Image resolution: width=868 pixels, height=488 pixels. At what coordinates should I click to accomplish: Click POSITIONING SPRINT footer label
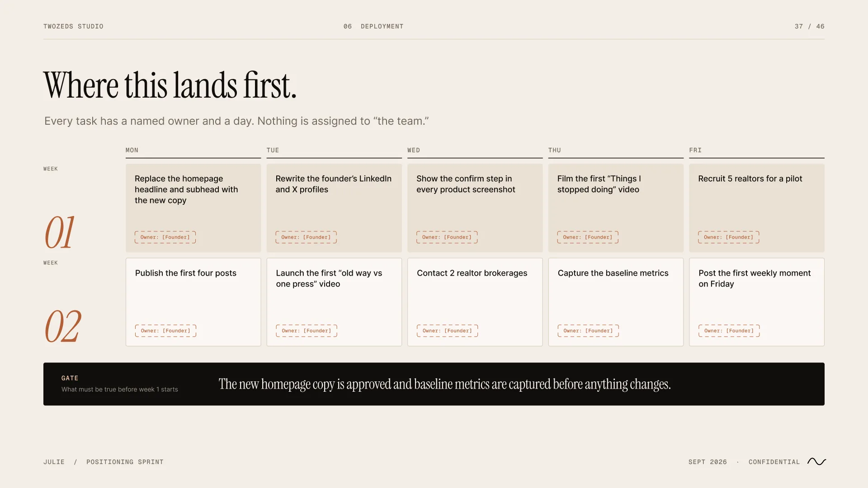125,462
